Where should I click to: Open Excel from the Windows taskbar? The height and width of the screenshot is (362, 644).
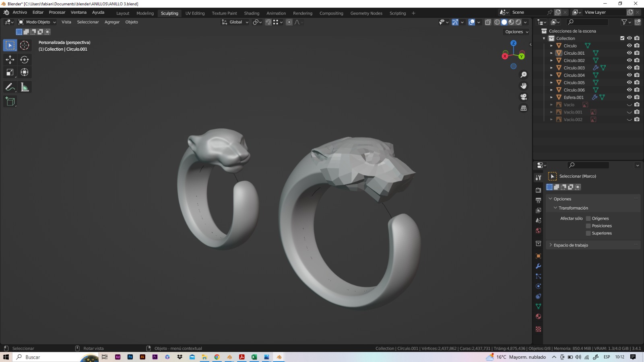[254, 357]
